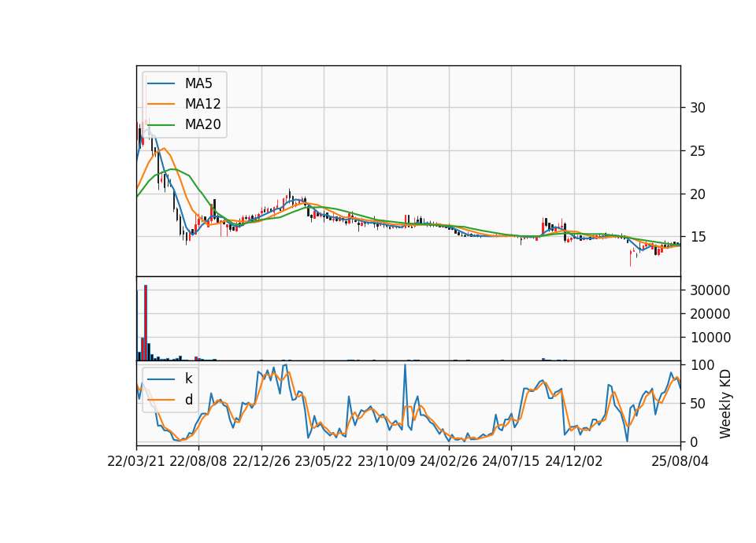This screenshot has width=756, height=543.
Task: Click the tallest red volume bar
Action: pos(146,323)
